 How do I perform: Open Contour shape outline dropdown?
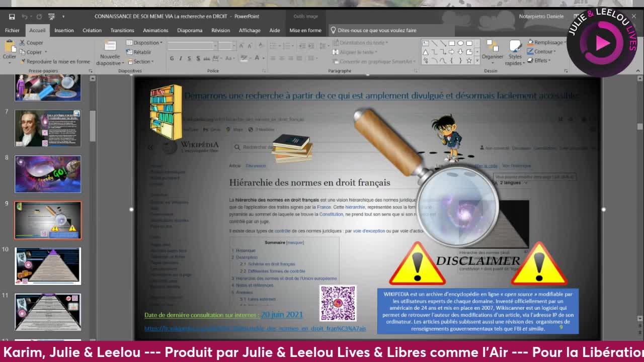[541, 51]
